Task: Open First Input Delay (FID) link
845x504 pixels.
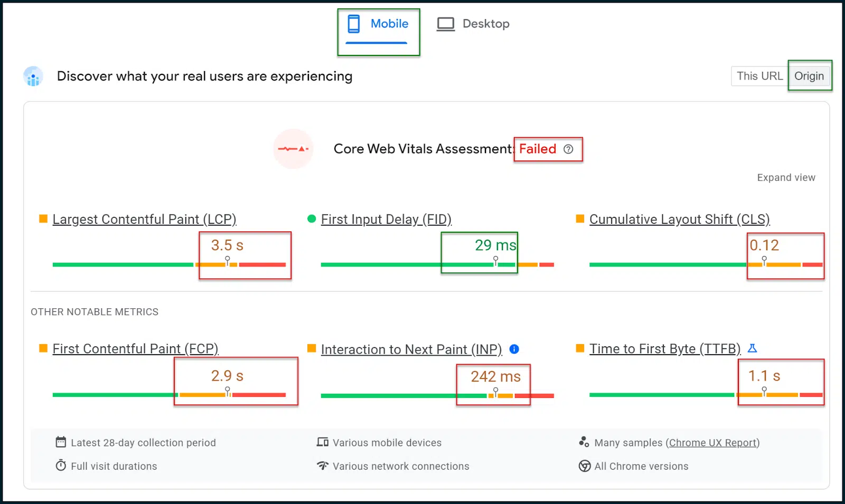Action: (x=386, y=219)
